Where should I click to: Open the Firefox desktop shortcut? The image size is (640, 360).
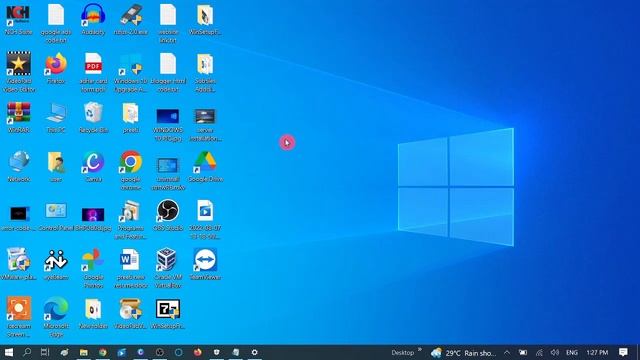[56, 69]
